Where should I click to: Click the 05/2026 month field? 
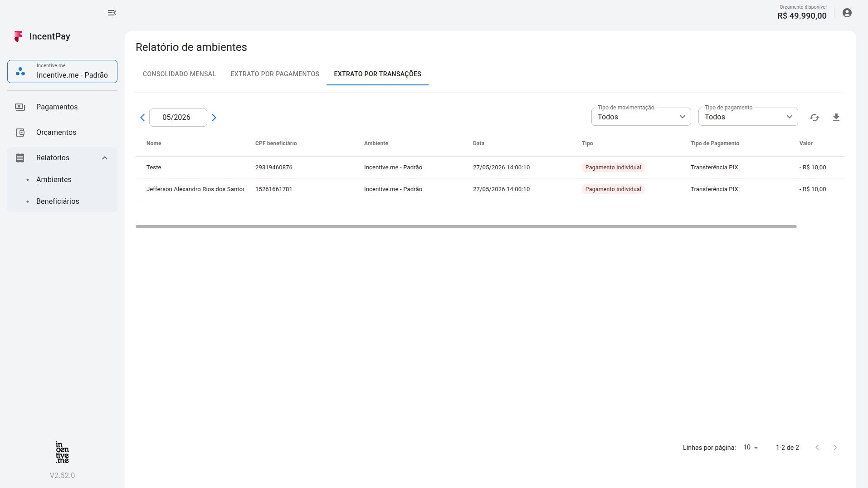pyautogui.click(x=178, y=118)
